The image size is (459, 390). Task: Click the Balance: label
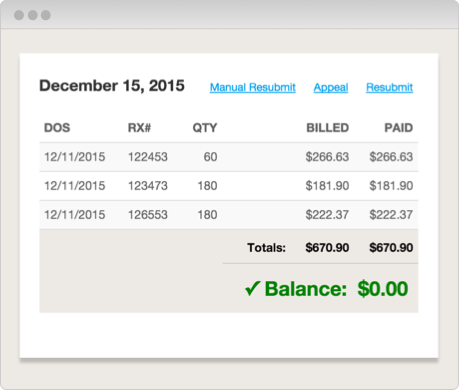[x=306, y=289]
